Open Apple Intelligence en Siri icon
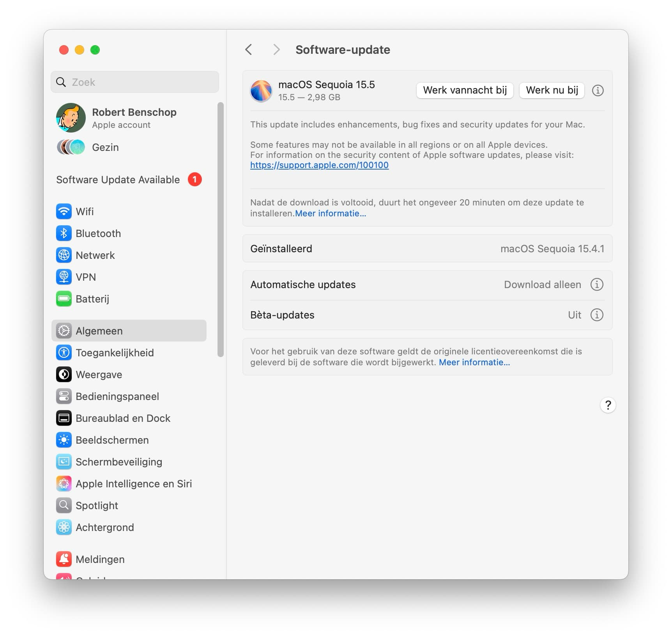The image size is (672, 637). point(64,484)
